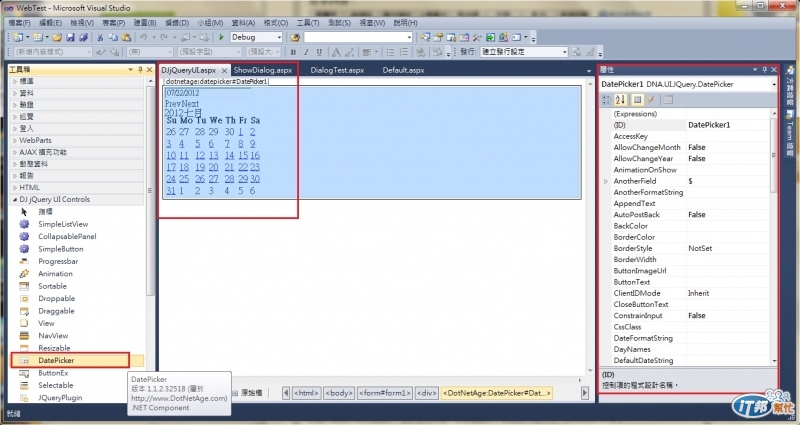This screenshot has width=800, height=425.
Task: Select JQueryPlugin control in toolbox
Action: tap(60, 397)
